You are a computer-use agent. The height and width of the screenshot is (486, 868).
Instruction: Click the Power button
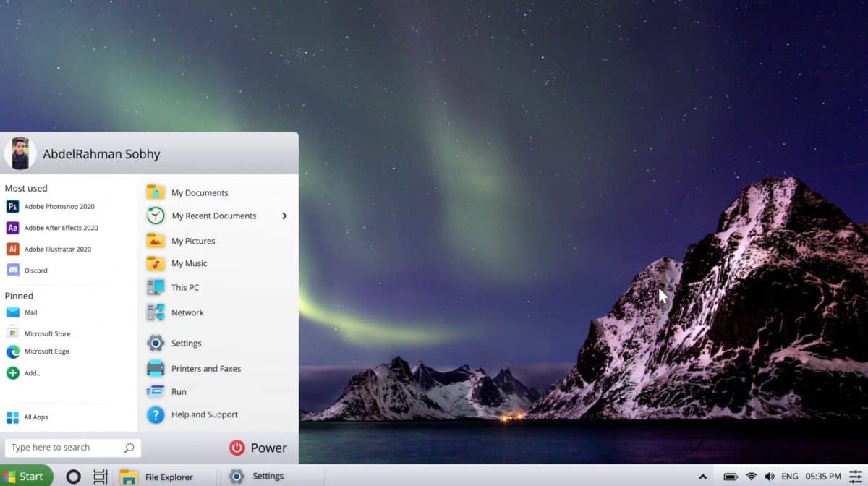point(258,448)
